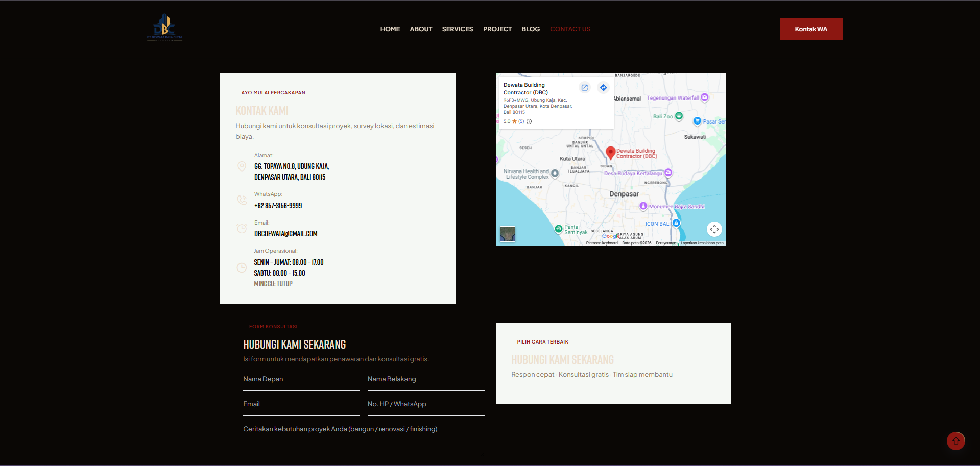Click the red Dewata Building Contractor pin
The width and height of the screenshot is (980, 466).
tap(610, 153)
